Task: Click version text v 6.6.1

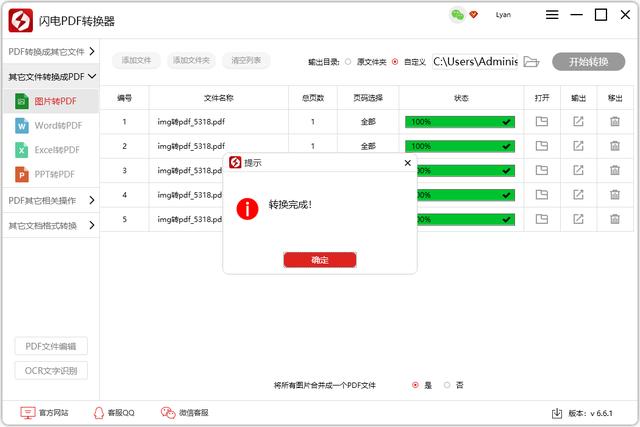Action: 601,413
